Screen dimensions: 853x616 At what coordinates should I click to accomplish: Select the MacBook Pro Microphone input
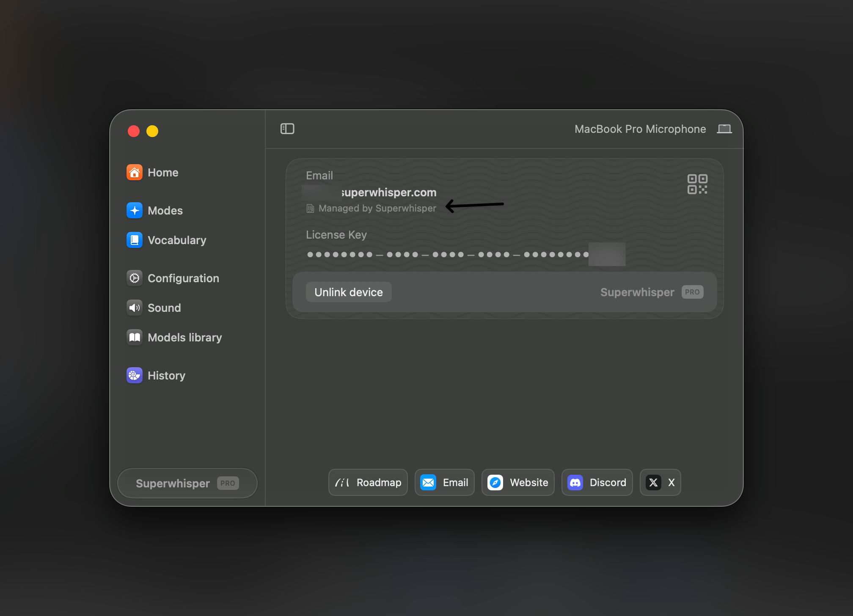tap(640, 129)
